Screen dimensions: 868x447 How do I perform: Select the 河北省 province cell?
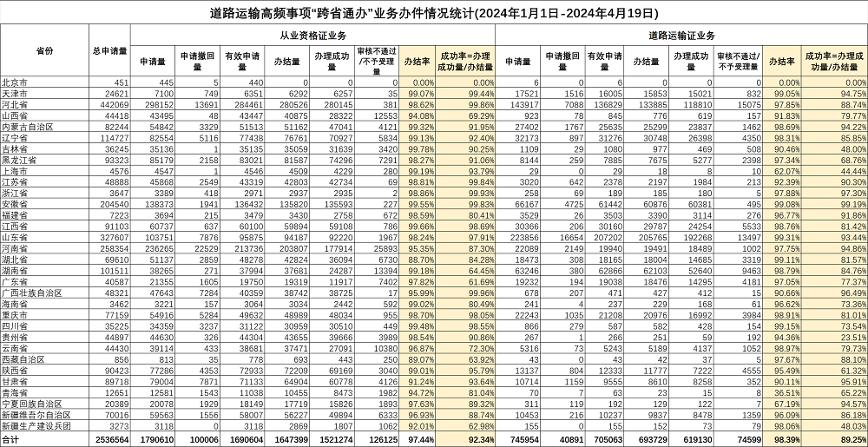44,103
